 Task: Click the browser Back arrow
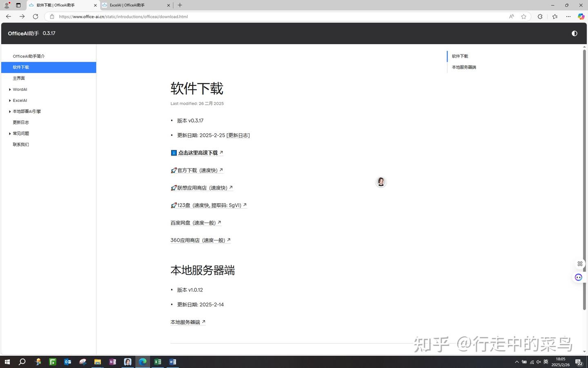(9, 16)
